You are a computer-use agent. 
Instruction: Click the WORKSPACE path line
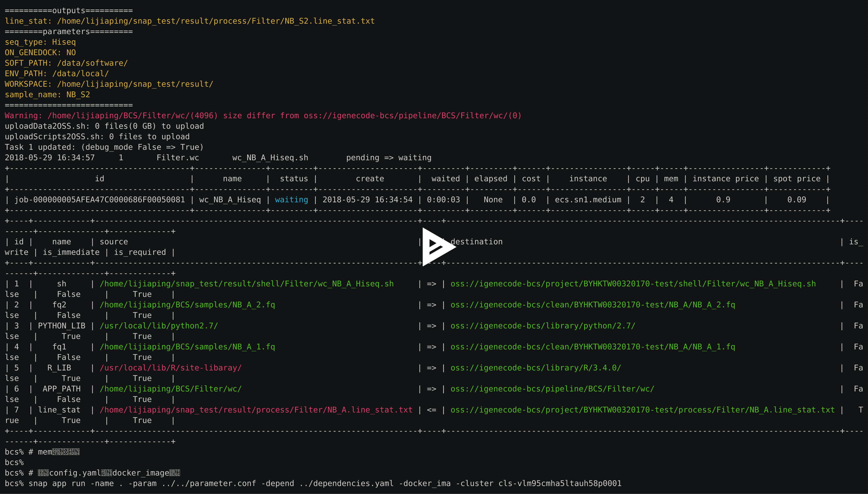point(109,84)
